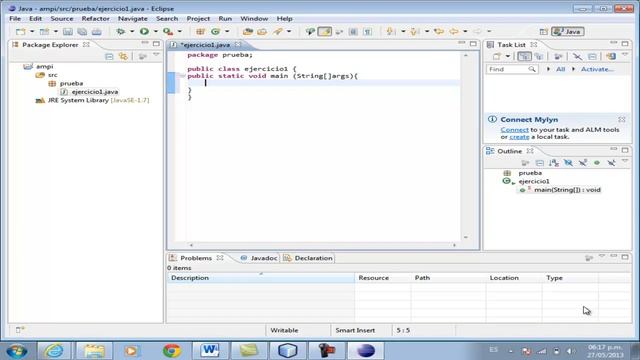Collapse All icon in Task List toolbar
This screenshot has width=640, height=360.
(592, 56)
